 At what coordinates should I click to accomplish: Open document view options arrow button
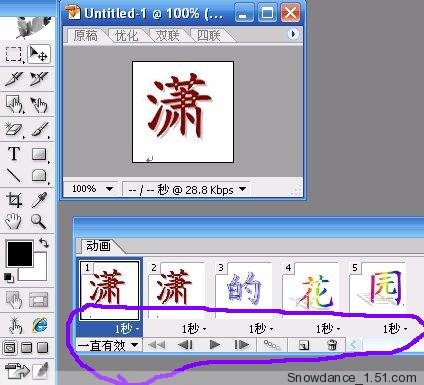(293, 34)
